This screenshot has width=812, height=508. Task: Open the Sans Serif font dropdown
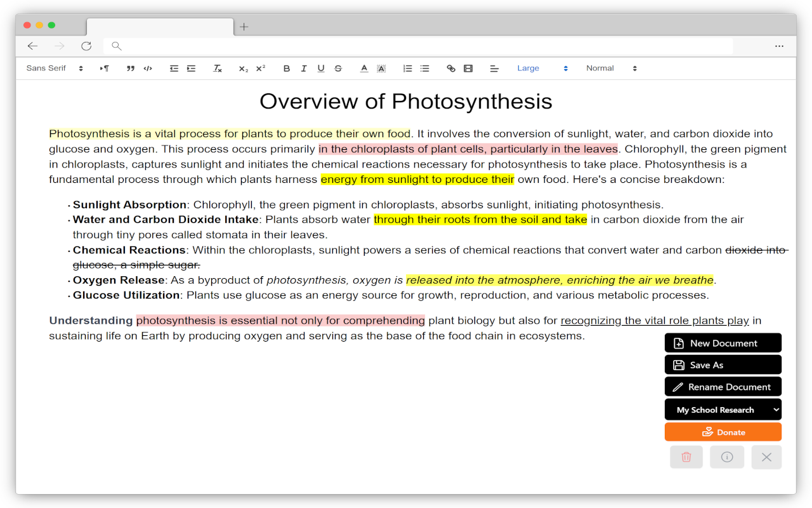(x=55, y=69)
